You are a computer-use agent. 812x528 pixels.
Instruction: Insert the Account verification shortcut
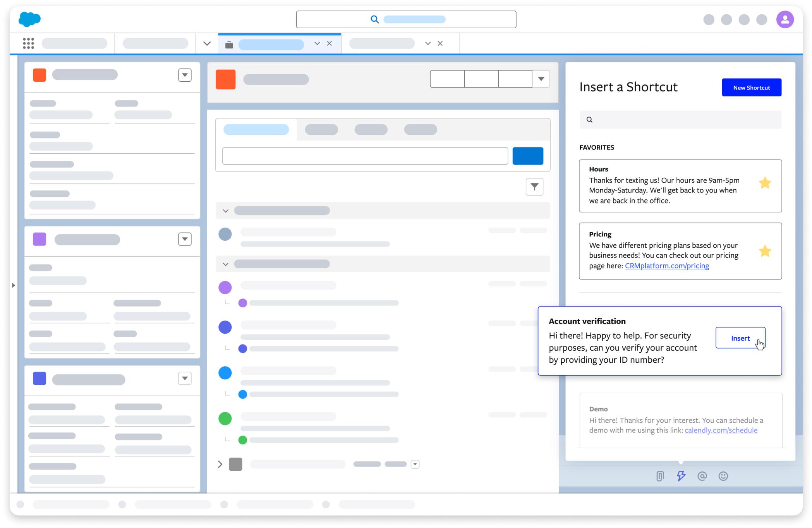tap(740, 338)
